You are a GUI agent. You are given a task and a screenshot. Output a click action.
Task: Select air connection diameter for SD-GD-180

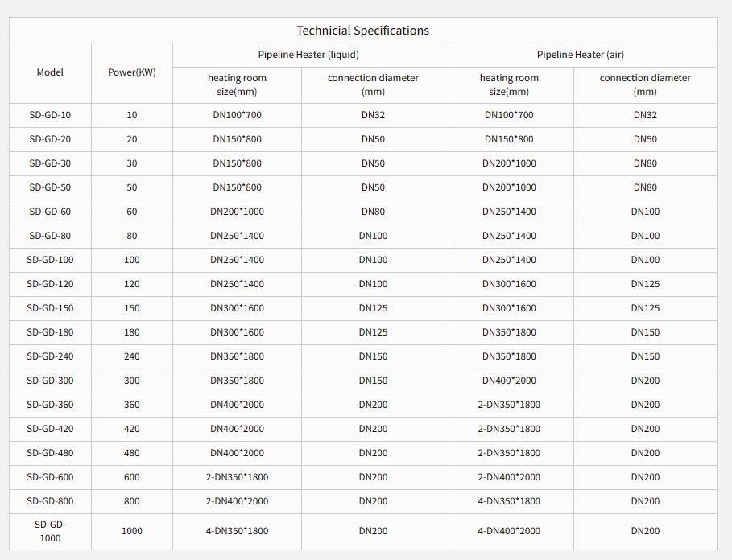[x=645, y=332]
